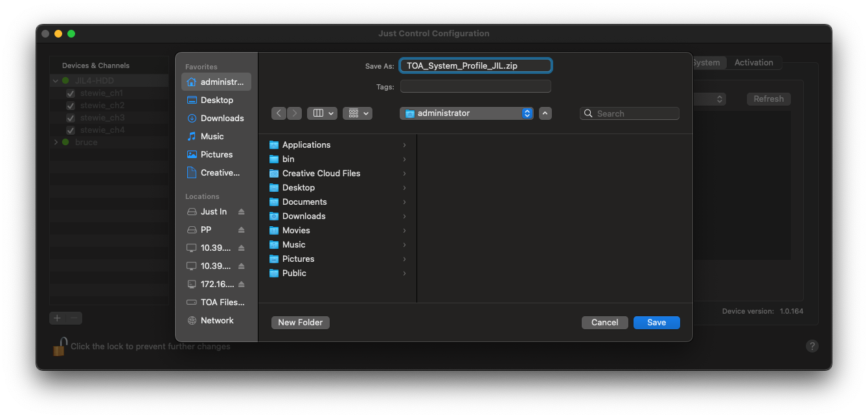Select the JIL4-HDD device row

(x=109, y=81)
